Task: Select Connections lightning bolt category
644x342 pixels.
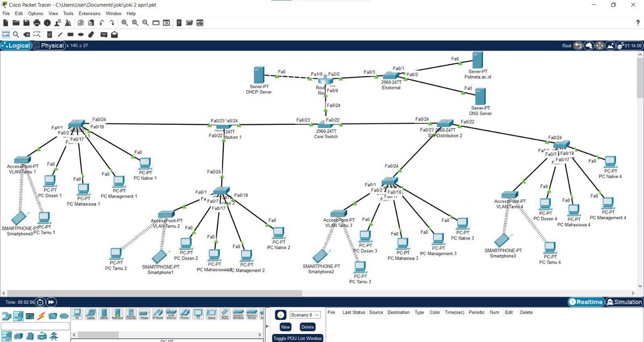Action: (41, 316)
